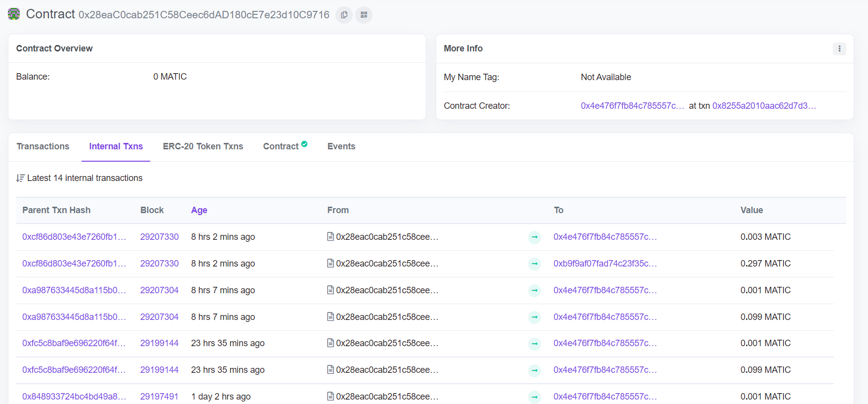Select the Internal Txns tab
This screenshot has width=868, height=404.
(x=116, y=146)
